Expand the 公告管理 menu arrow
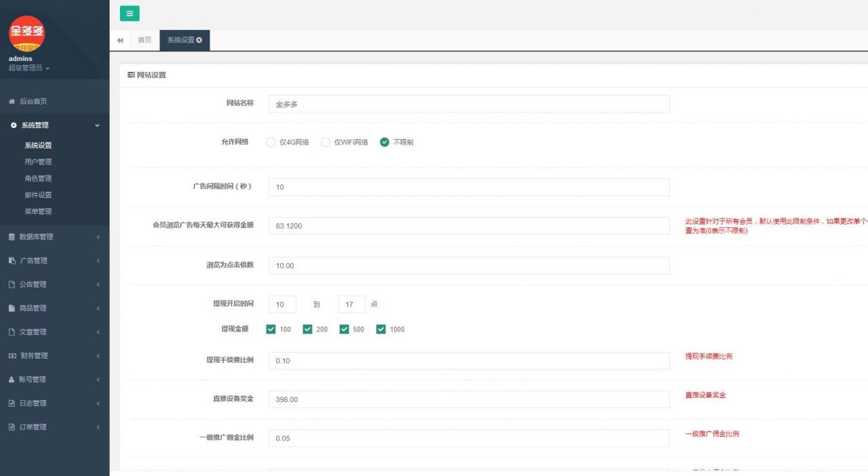Image resolution: width=868 pixels, height=476 pixels. click(98, 285)
